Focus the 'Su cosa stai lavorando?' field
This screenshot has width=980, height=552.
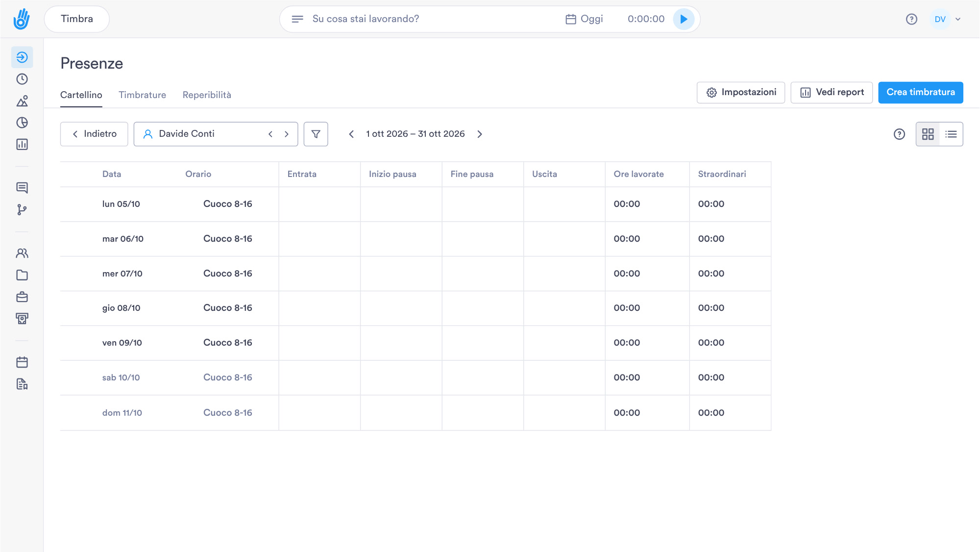click(x=366, y=19)
